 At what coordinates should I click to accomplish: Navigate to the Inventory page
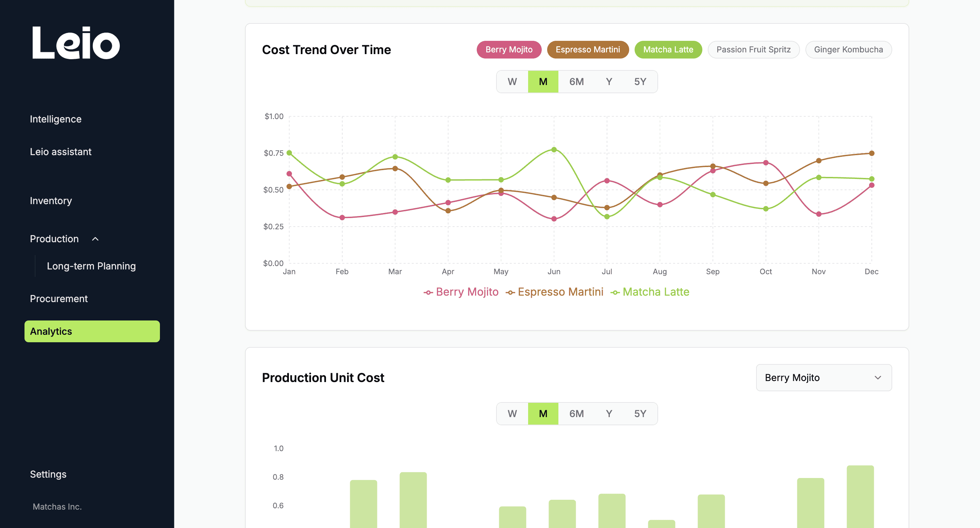tap(51, 200)
